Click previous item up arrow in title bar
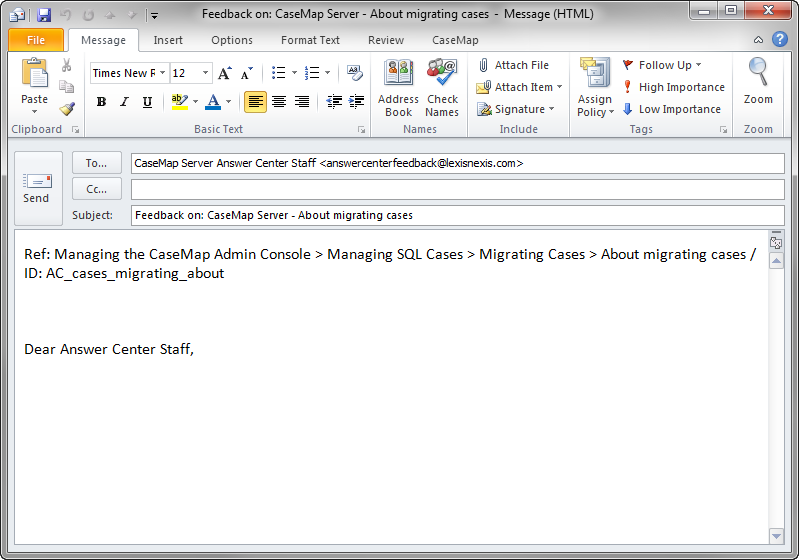Screen dimensions: 799x560 click(110, 15)
